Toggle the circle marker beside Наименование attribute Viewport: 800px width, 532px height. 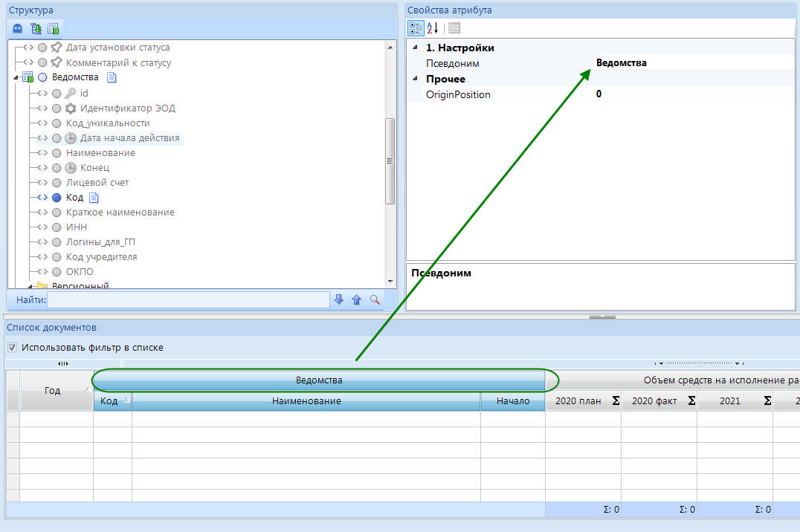click(x=57, y=153)
